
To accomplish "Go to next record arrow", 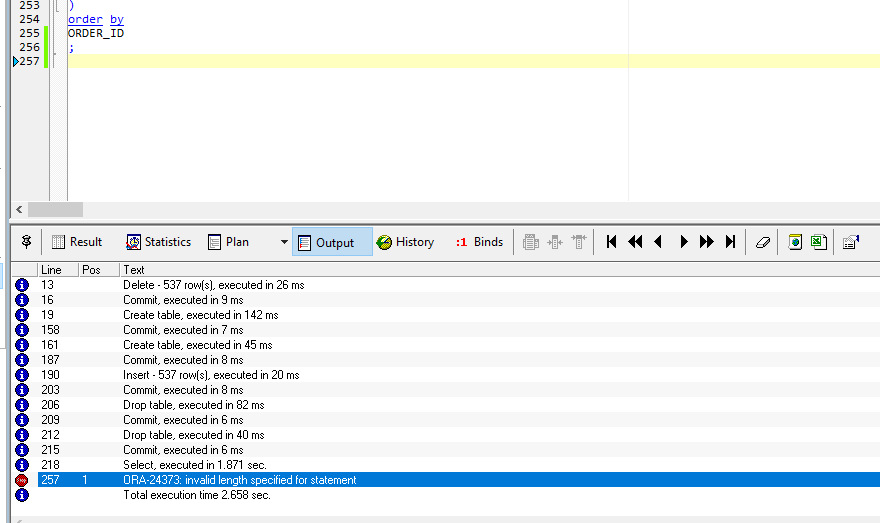I will pos(684,242).
